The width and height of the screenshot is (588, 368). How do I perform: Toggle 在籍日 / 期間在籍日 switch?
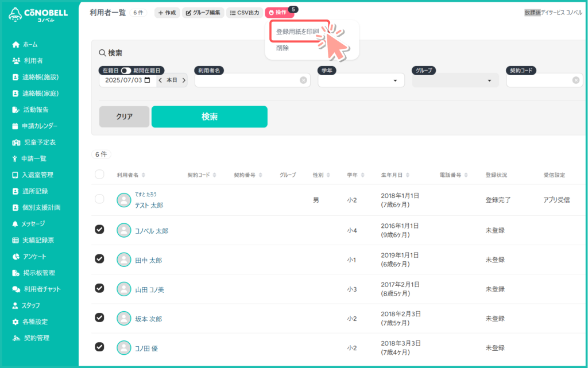(x=125, y=70)
